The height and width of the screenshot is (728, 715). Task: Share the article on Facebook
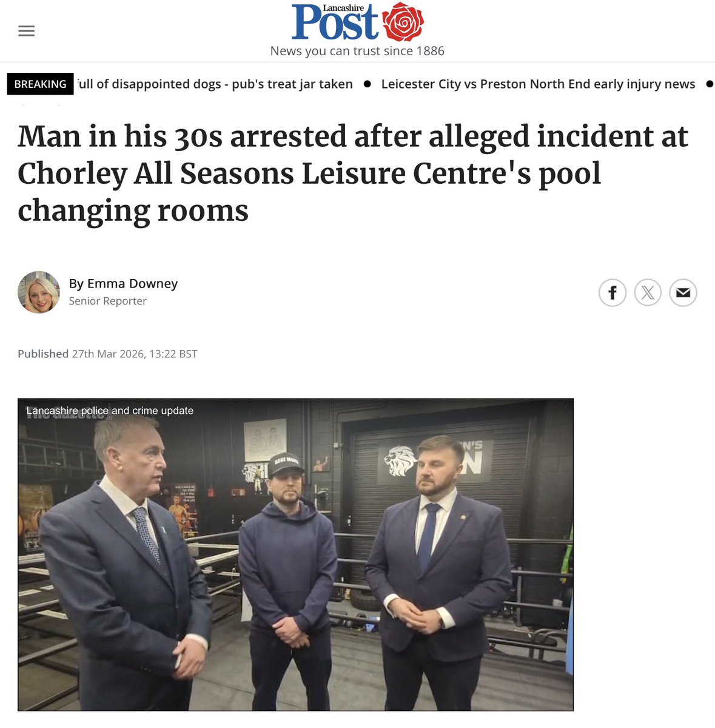click(613, 293)
